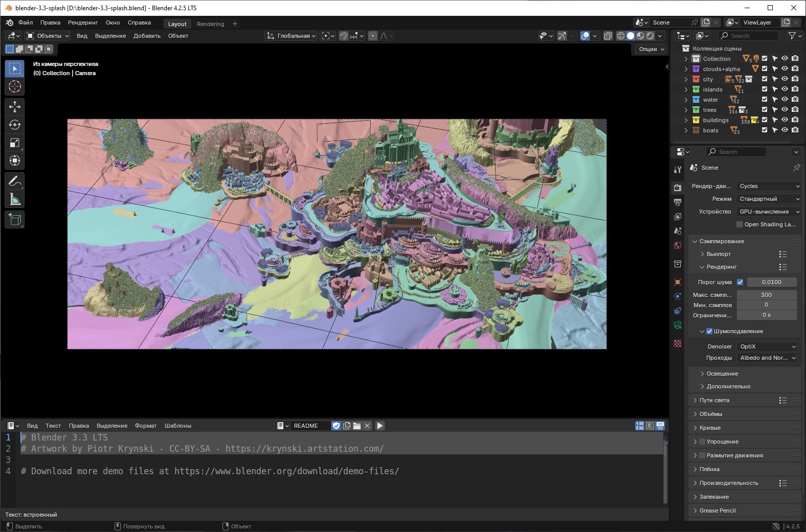Screen dimensions: 806x532
Task: Activate the Annotate pencil tool
Action: [14, 181]
